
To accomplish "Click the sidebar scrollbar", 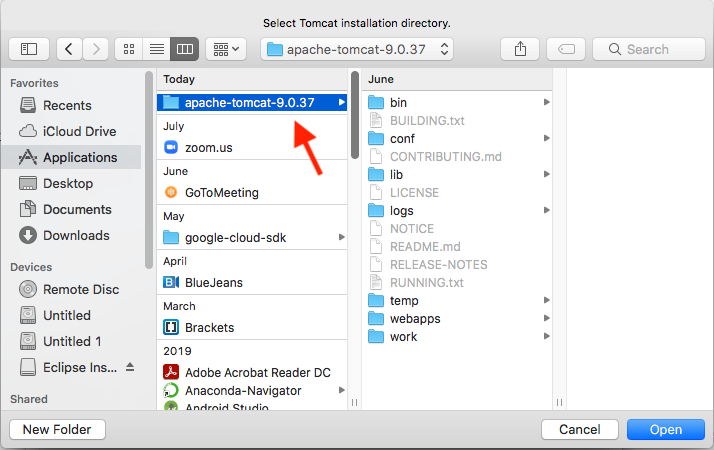I will pyautogui.click(x=148, y=170).
